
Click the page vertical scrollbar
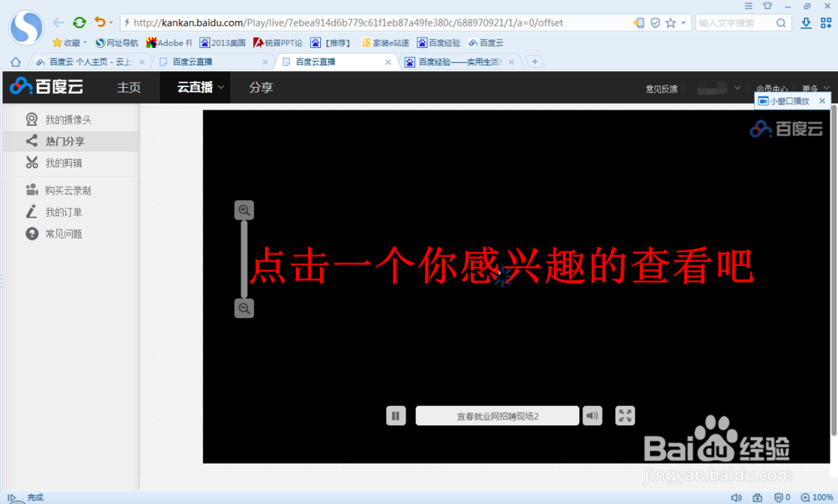point(834,270)
